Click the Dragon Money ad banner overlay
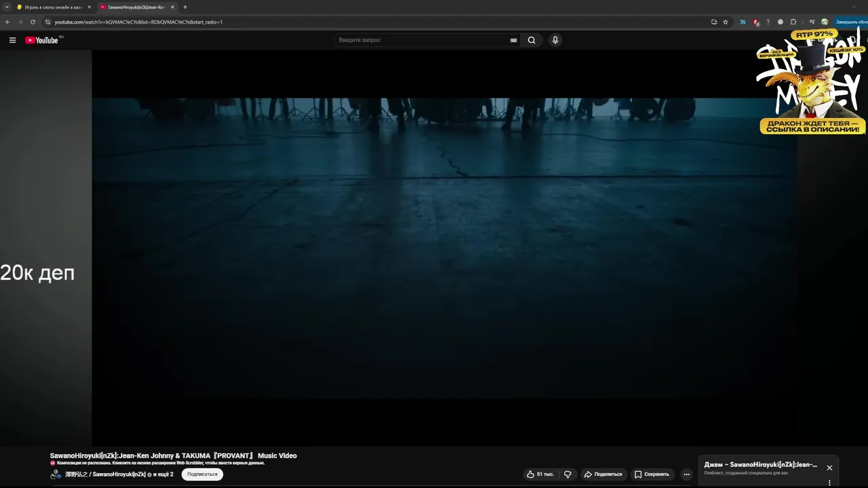Screen dimensions: 868x488 click(811, 81)
